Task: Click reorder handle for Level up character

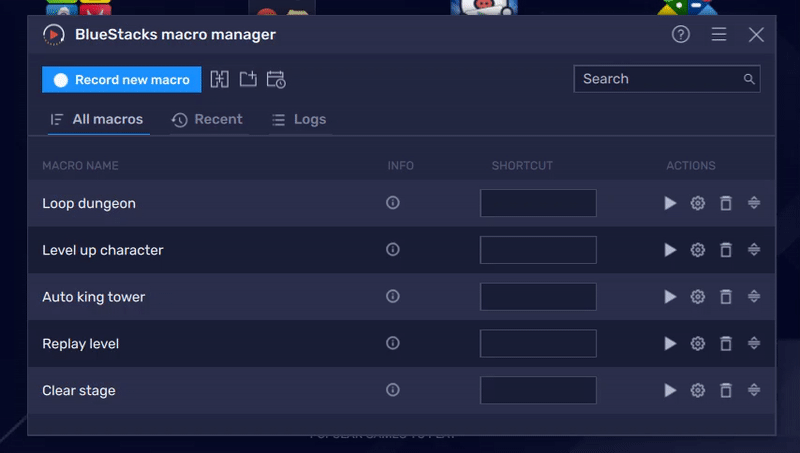Action: [x=754, y=249]
